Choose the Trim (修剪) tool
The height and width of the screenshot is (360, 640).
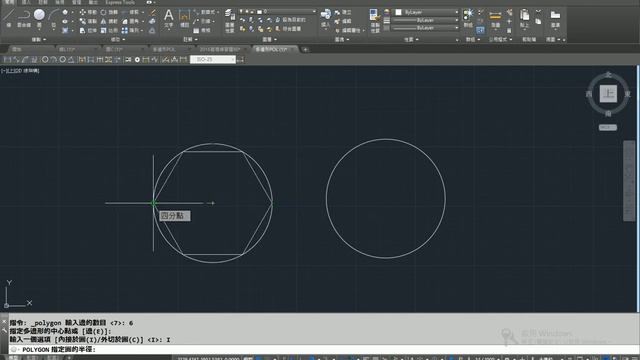[131, 12]
